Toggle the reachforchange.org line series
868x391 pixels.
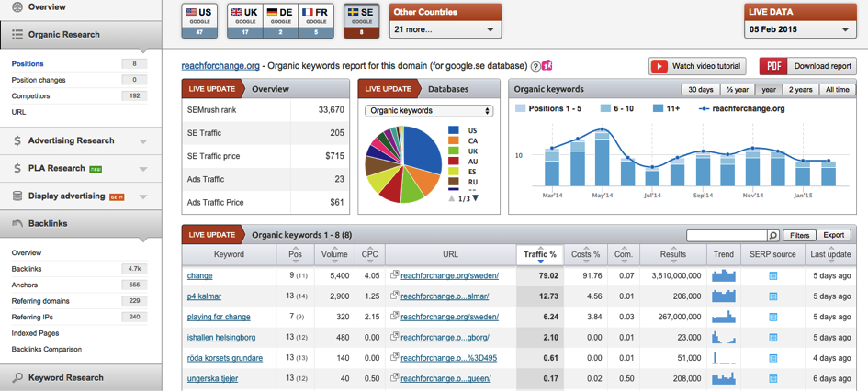[740, 109]
